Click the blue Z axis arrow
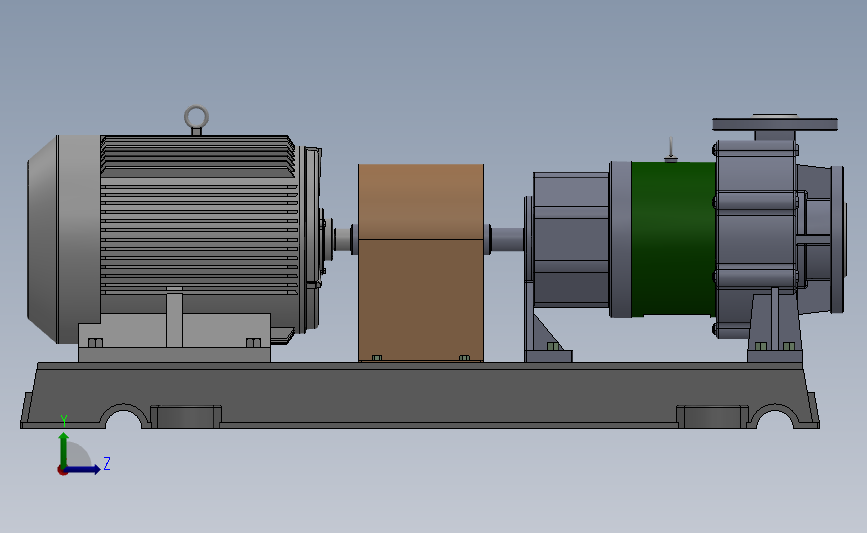This screenshot has height=533, width=867. pos(83,469)
